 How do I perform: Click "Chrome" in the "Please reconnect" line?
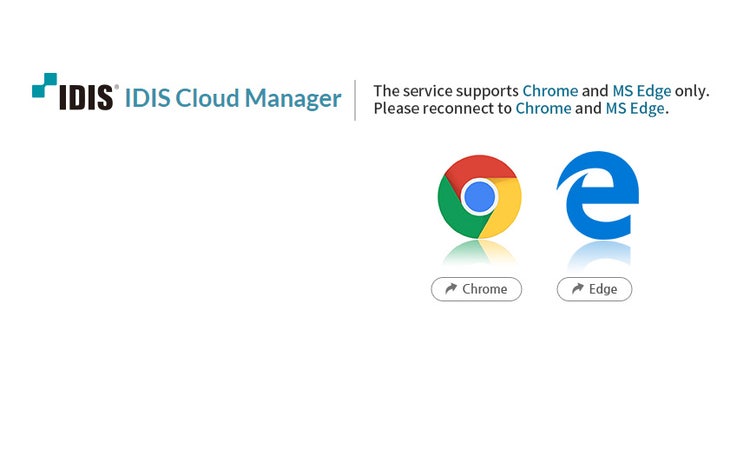(x=543, y=108)
